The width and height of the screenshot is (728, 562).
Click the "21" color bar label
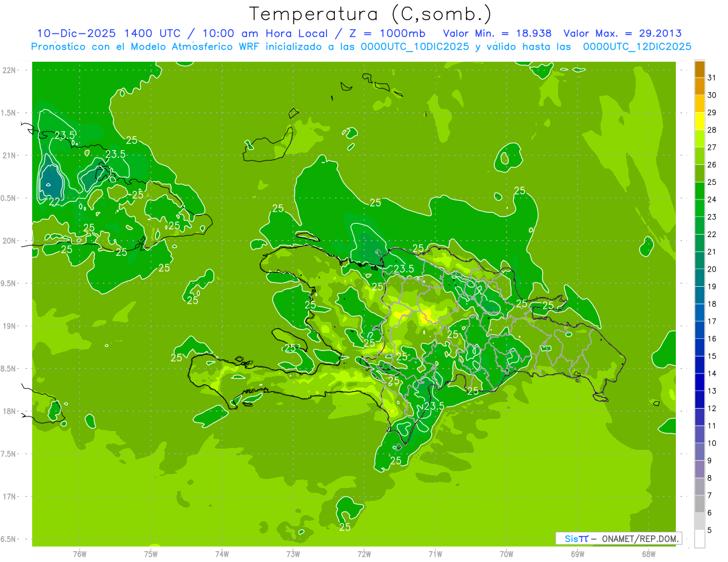712,251
